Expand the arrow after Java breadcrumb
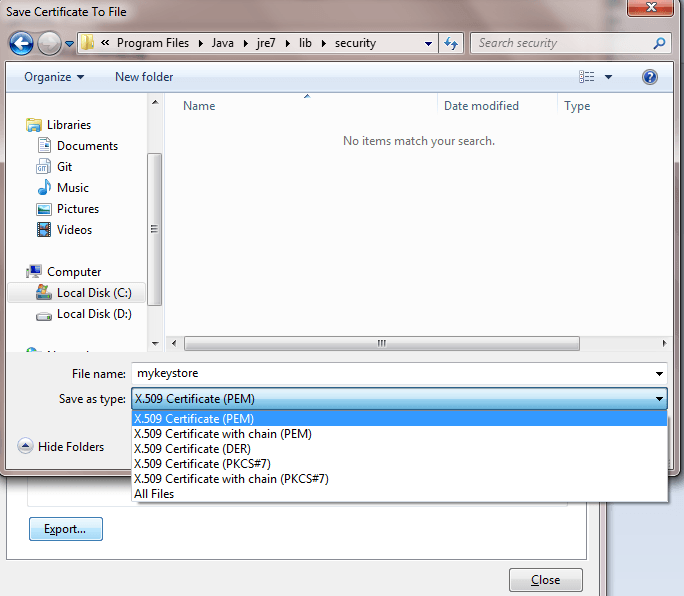Viewport: 684px width, 596px height. [246, 43]
